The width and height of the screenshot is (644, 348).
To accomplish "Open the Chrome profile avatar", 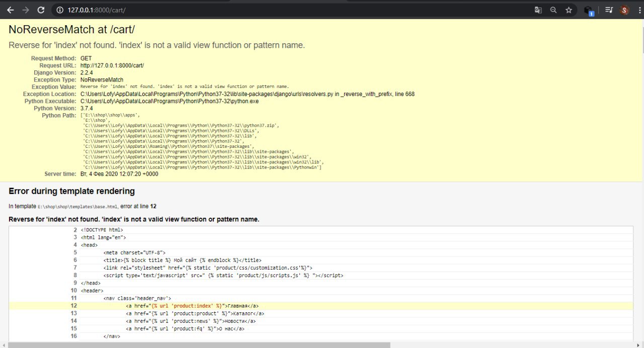I will click(x=624, y=10).
